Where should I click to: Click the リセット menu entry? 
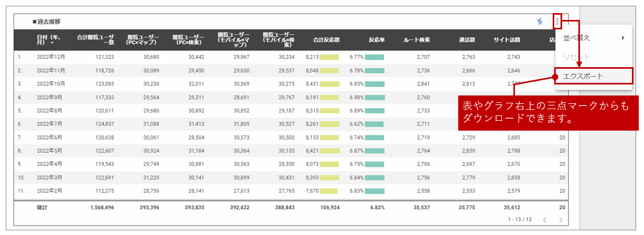[576, 57]
